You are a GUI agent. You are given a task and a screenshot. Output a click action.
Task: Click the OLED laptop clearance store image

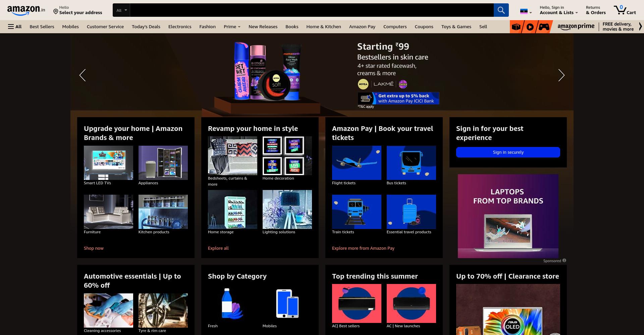click(x=508, y=309)
